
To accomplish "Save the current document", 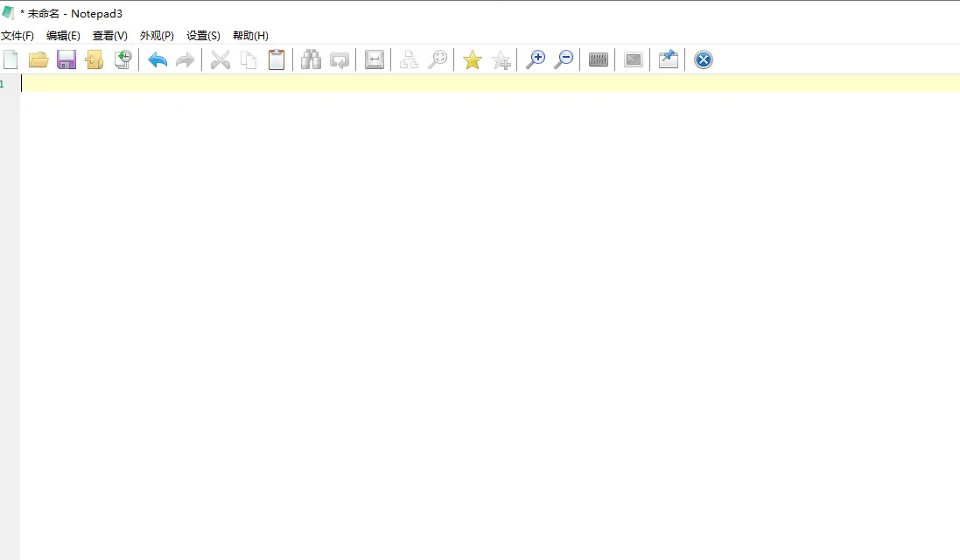I will [66, 59].
